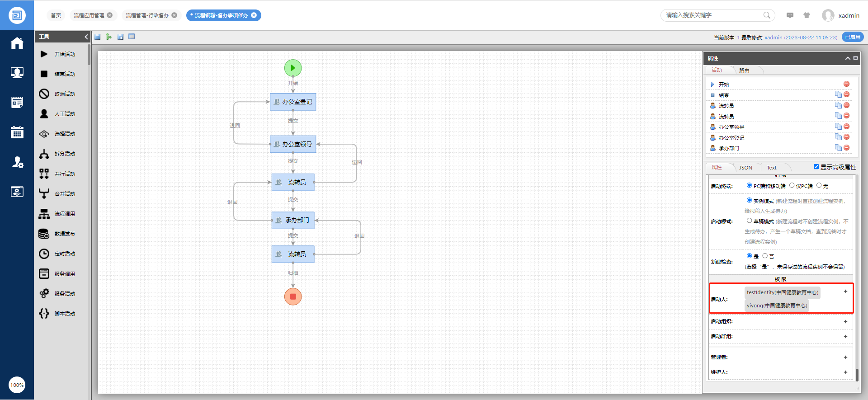Screen dimensions: 868x400
Task: Collapse the 工具 panel with its arrow
Action: pos(86,37)
